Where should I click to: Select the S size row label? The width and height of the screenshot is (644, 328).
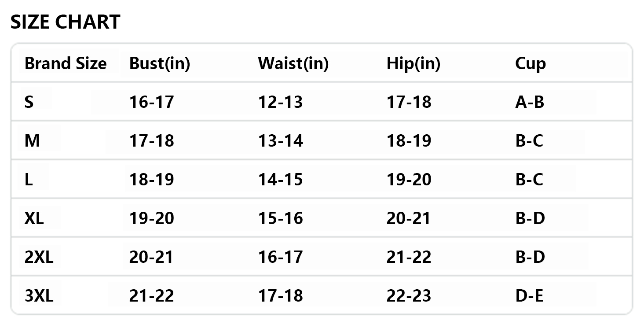point(29,102)
